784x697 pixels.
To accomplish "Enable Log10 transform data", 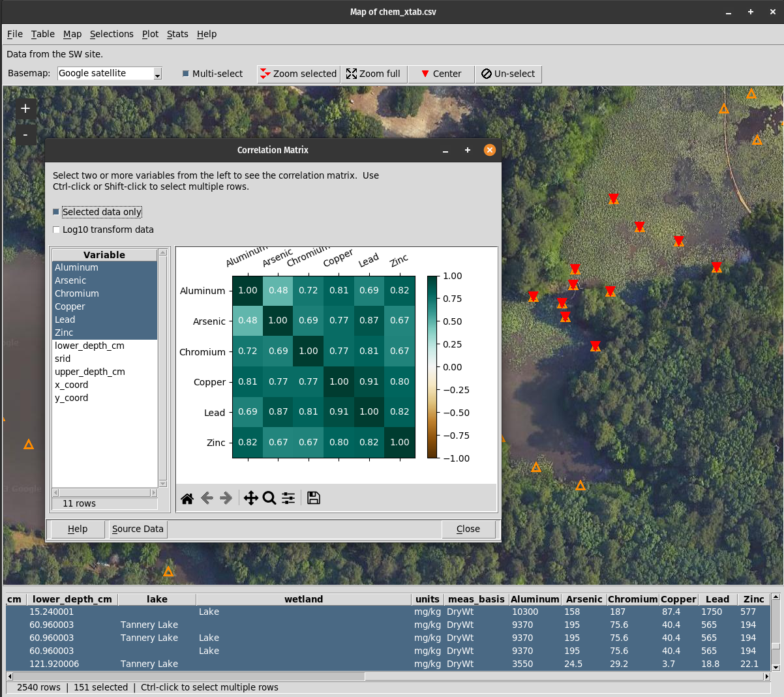I will point(56,230).
